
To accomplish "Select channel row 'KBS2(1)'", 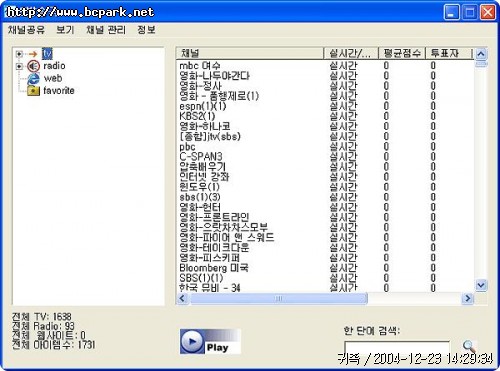I will click(x=325, y=116).
